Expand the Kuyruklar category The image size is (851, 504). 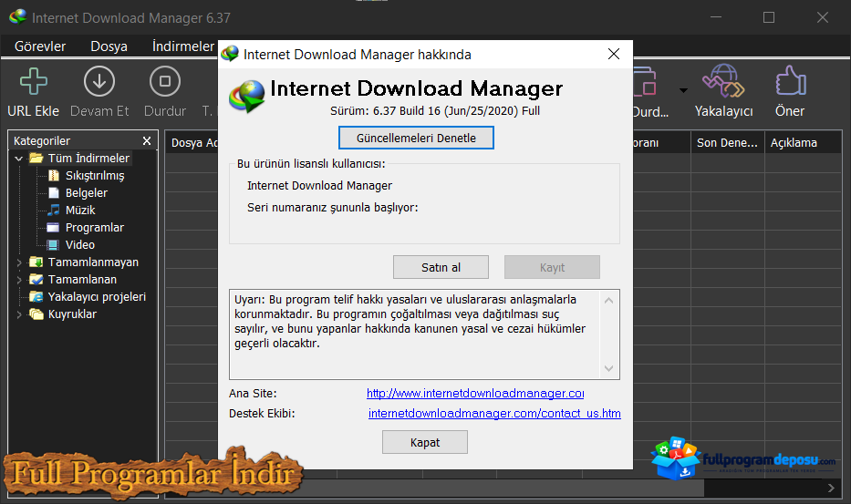click(19, 314)
